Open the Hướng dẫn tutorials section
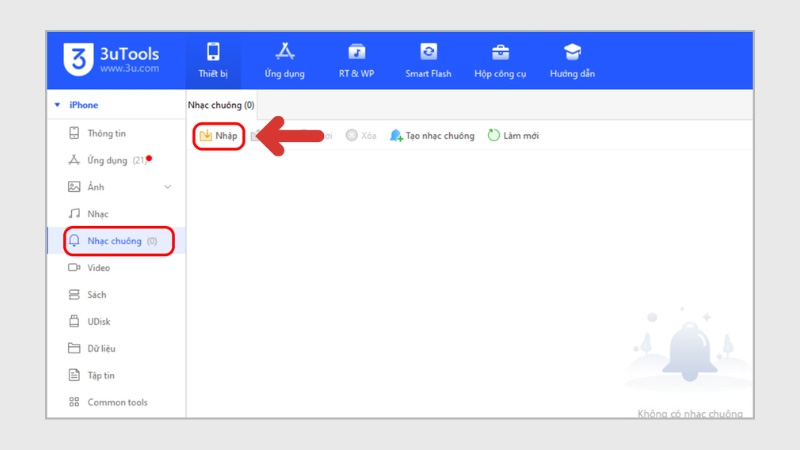Viewport: 800px width, 450px height. pyautogui.click(x=572, y=60)
